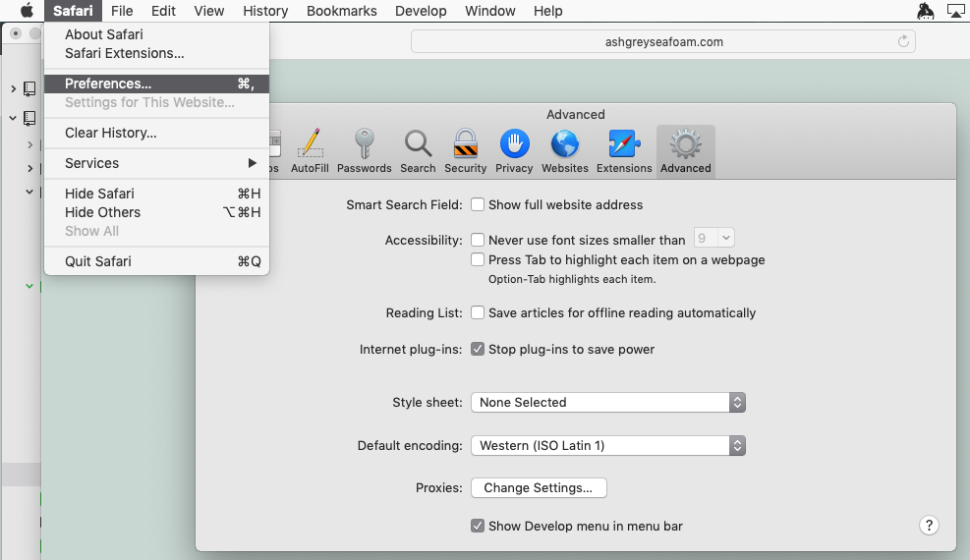The width and height of the screenshot is (970, 560).
Task: Open the Edit menu
Action: click(x=163, y=11)
